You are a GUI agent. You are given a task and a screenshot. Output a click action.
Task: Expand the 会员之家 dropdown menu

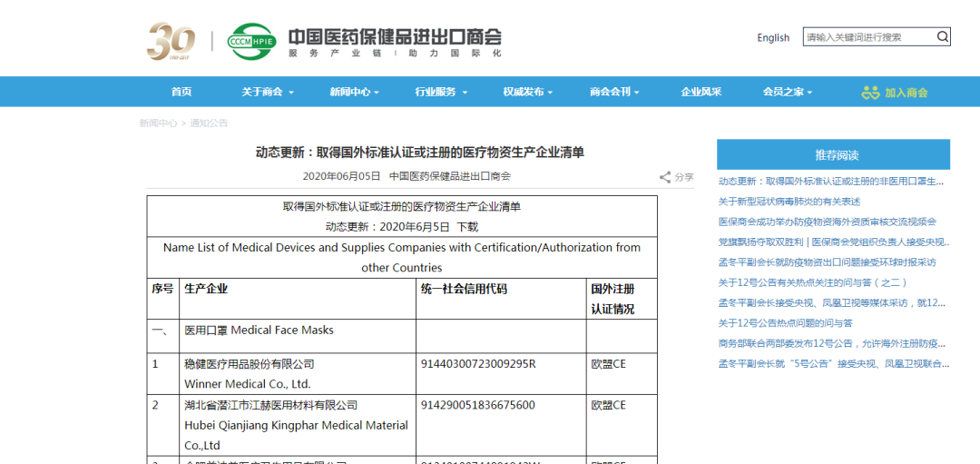788,93
